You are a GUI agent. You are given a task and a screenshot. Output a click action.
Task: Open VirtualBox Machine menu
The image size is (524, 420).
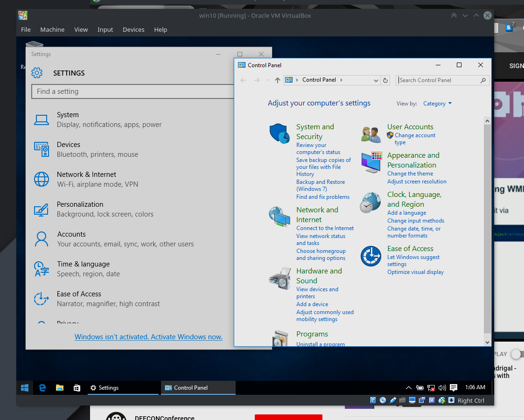click(52, 30)
